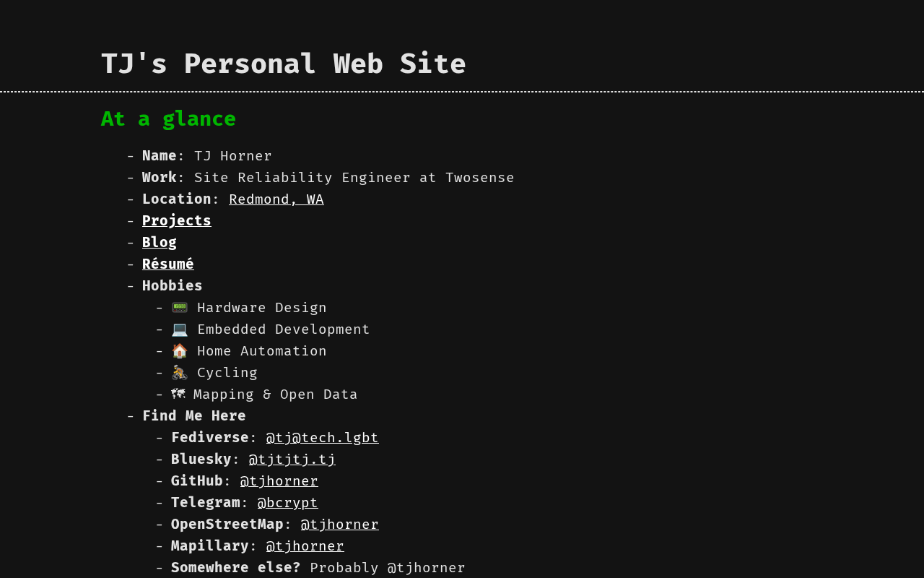Visit the OpenStreetMap @tjhorner profile
This screenshot has width=924, height=578.
pyautogui.click(x=339, y=525)
